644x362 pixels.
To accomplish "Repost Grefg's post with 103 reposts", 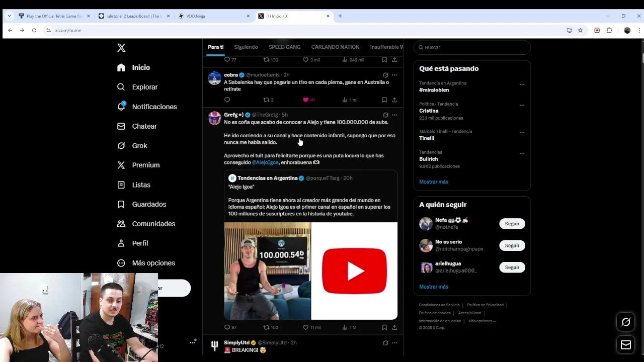I will [x=271, y=327].
